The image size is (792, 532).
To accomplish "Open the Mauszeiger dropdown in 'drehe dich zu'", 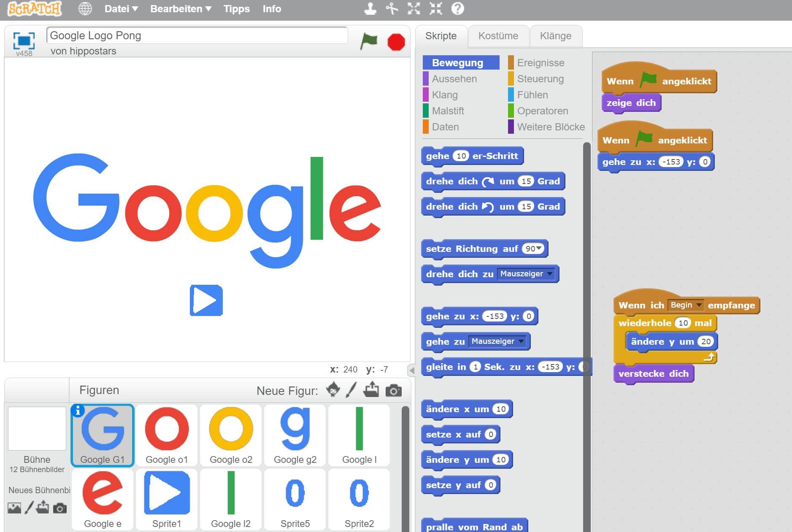I will 526,274.
